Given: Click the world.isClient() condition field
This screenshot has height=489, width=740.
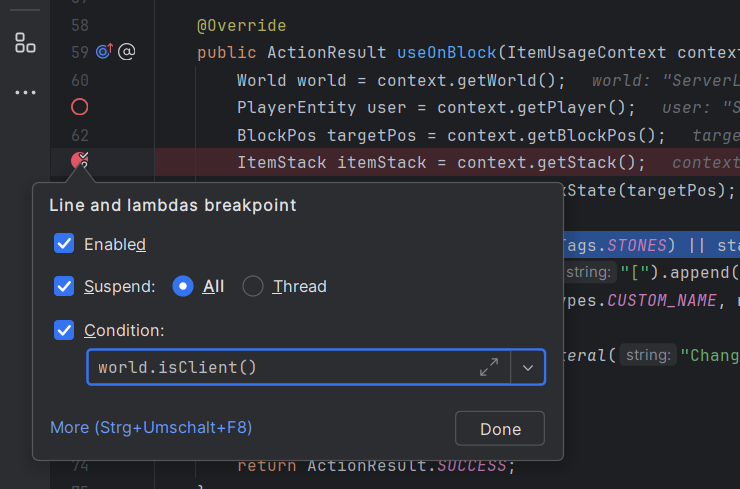Looking at the screenshot, I should pos(280,367).
